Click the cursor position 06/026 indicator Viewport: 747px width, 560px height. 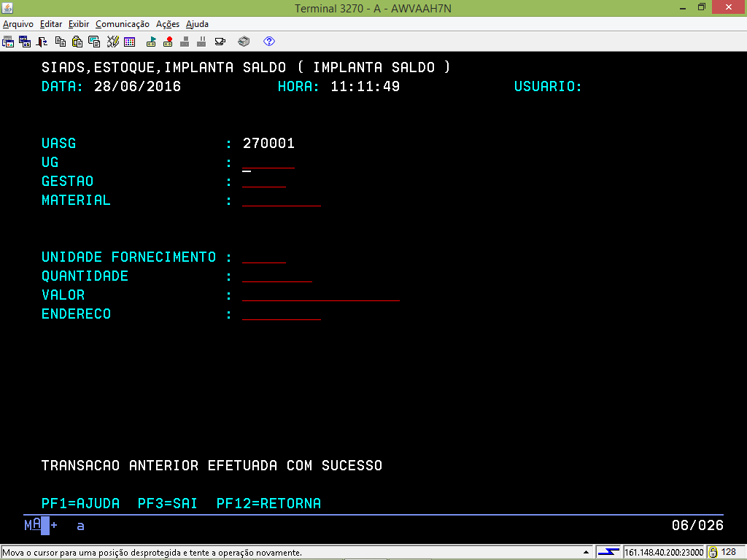click(697, 525)
